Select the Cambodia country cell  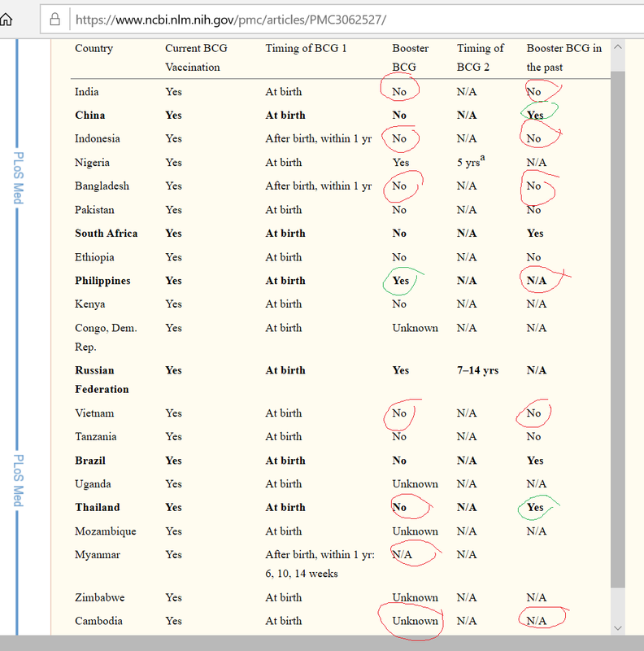point(98,621)
